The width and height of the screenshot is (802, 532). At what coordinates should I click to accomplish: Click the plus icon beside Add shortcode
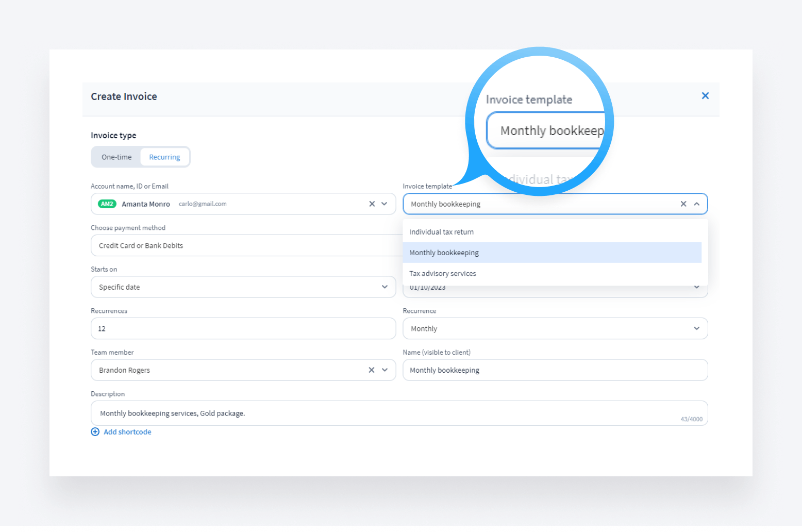pos(95,432)
